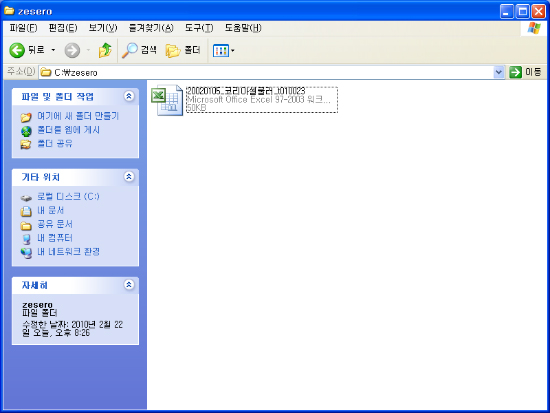Select the Excel workbook file icon
The height and width of the screenshot is (413, 550).
coord(167,100)
